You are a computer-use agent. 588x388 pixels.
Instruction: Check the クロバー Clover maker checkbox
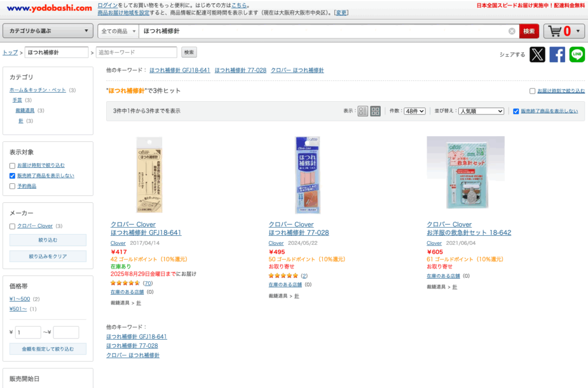(13, 226)
